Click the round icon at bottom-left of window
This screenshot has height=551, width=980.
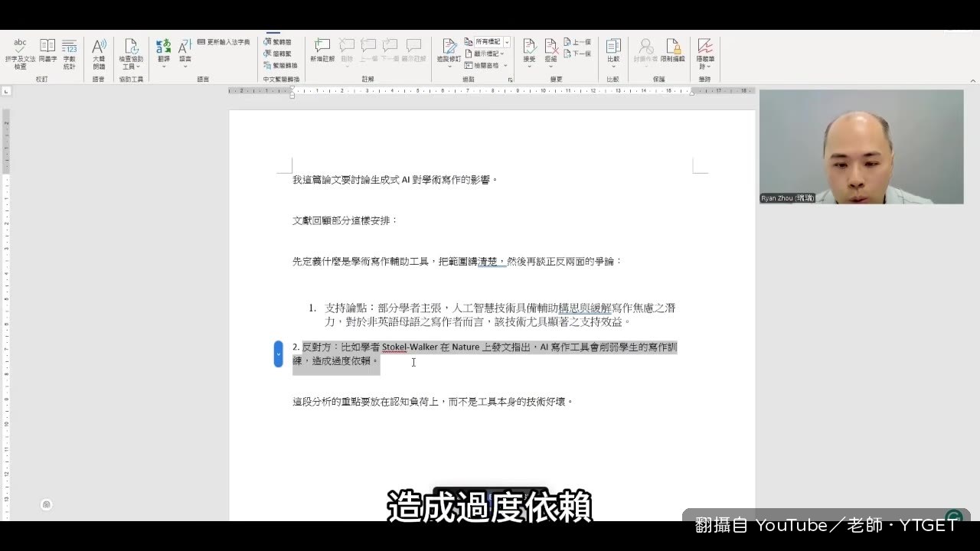pyautogui.click(x=46, y=504)
